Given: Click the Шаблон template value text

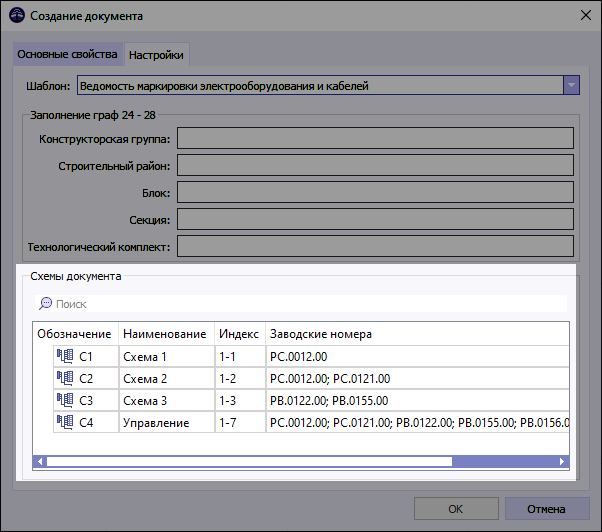Looking at the screenshot, I should (x=224, y=86).
